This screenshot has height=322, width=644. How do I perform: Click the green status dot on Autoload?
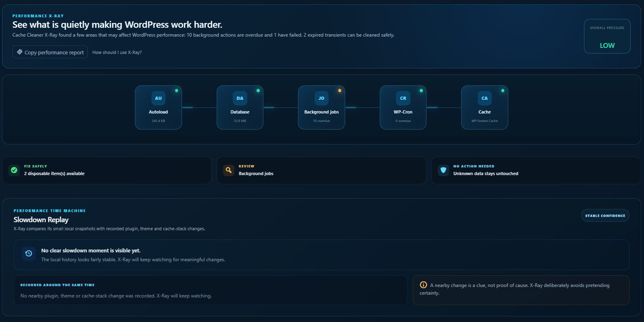pyautogui.click(x=176, y=91)
